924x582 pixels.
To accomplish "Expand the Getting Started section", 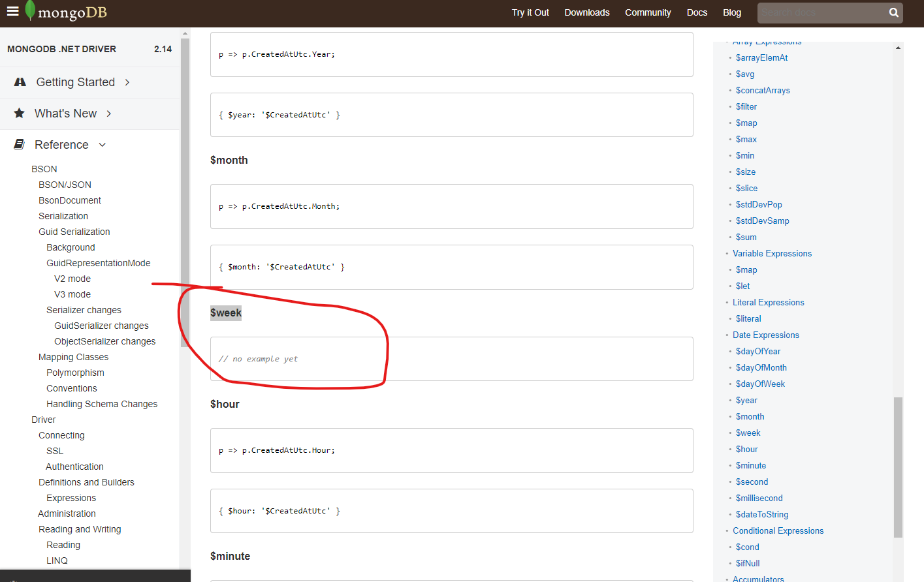I will click(x=127, y=82).
